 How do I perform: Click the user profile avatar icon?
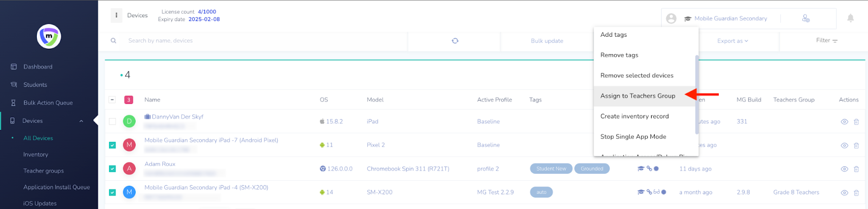tap(671, 18)
